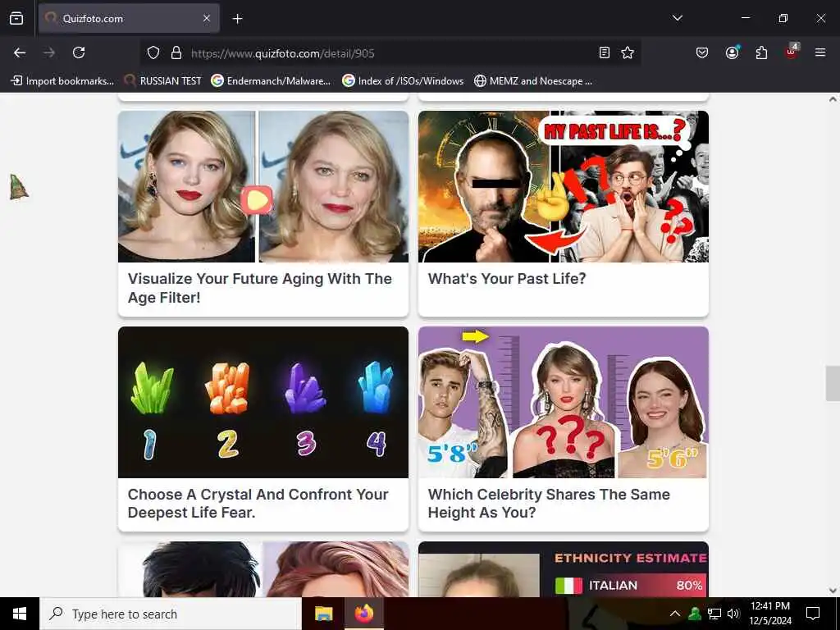Screen dimensions: 840x630
Task: Click the taskbar search box
Action: [x=171, y=614]
